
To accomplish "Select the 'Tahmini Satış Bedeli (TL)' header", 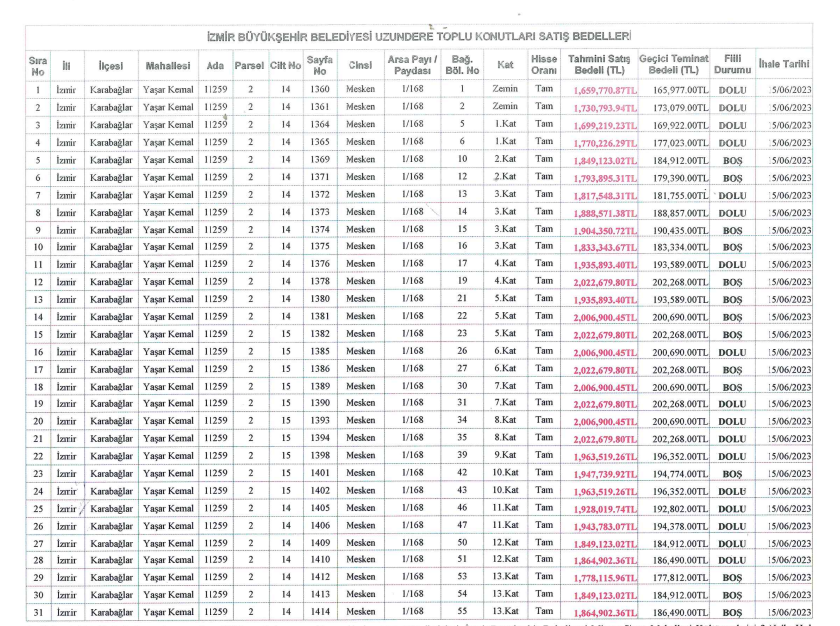I will [x=599, y=64].
